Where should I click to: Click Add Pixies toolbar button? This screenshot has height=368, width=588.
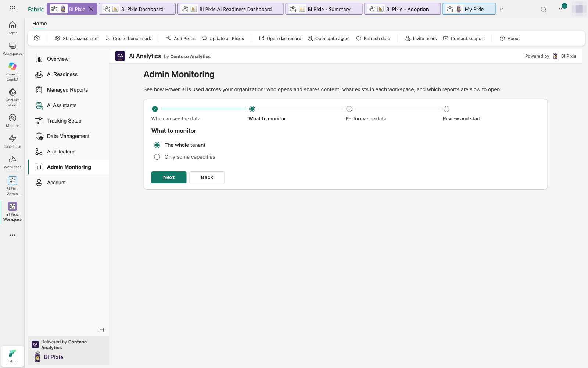pos(181,38)
